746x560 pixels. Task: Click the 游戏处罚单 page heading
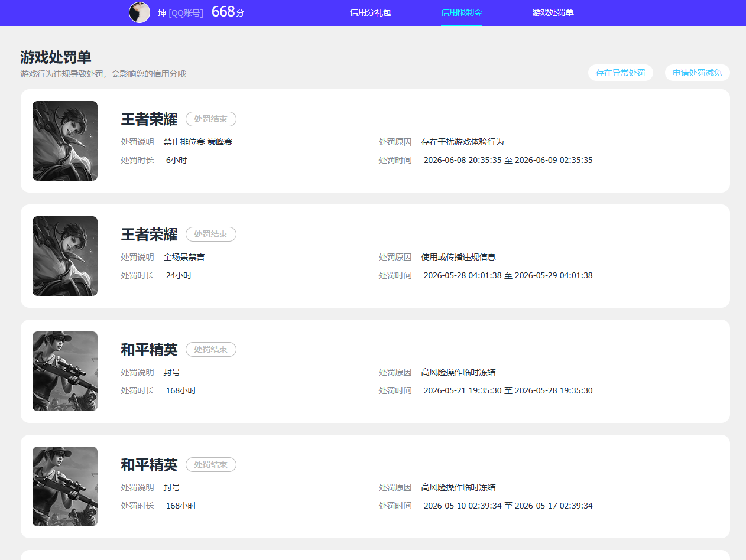pyautogui.click(x=56, y=57)
